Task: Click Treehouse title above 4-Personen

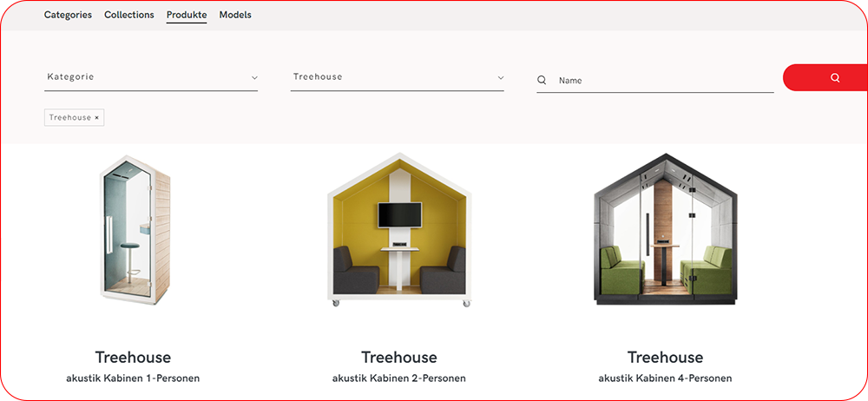Action: click(x=666, y=358)
